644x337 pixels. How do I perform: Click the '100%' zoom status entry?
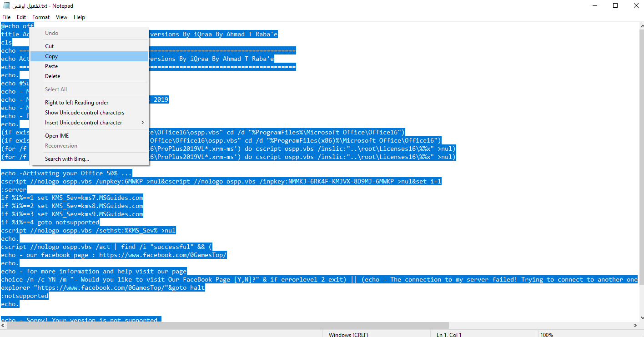click(547, 335)
